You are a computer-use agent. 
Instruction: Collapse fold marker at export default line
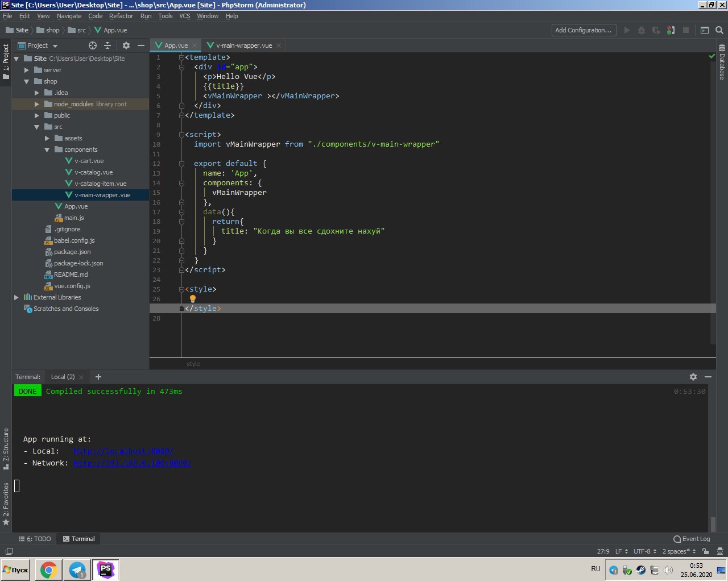pyautogui.click(x=181, y=164)
